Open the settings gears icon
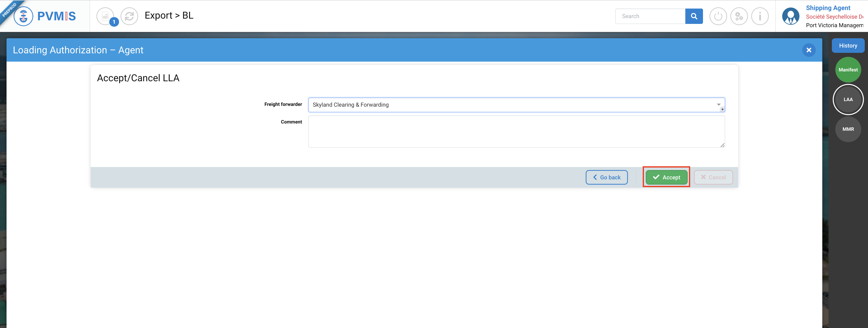The image size is (868, 328). [739, 16]
